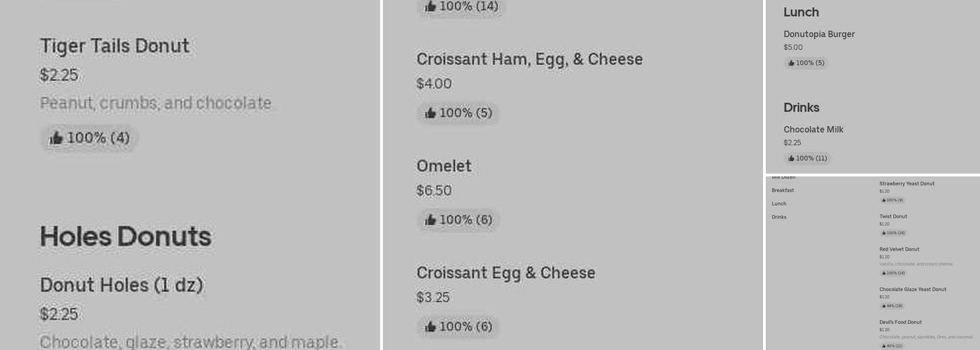This screenshot has height=350, width=980.
Task: Click Red Velvet Donut rating badge
Action: coord(892,273)
